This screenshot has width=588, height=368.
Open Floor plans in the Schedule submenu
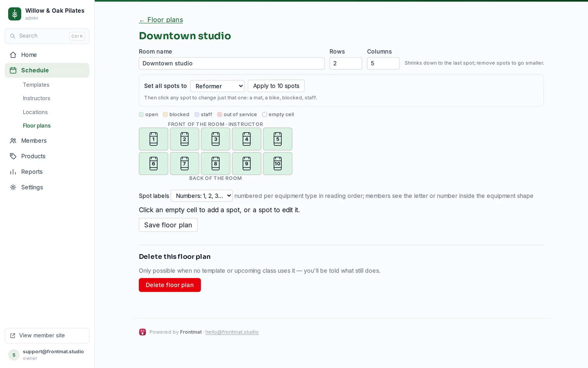[x=37, y=126]
